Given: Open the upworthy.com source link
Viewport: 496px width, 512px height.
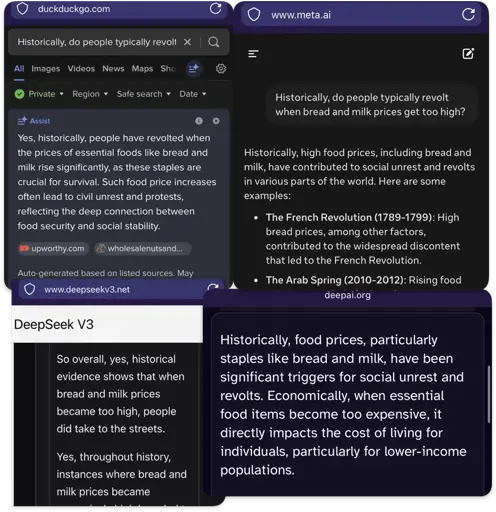Looking at the screenshot, I should coord(53,249).
